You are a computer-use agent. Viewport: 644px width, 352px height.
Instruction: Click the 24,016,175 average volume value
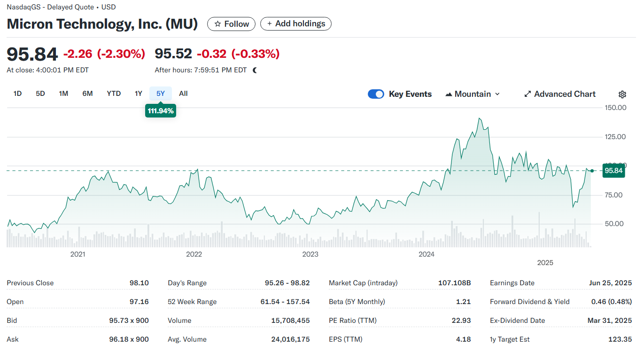pos(290,339)
